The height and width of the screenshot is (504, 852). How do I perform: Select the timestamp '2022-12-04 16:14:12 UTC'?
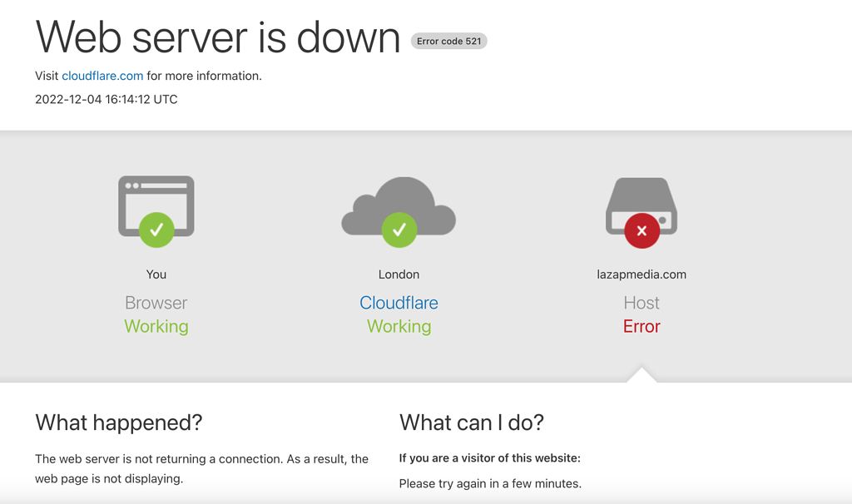point(105,99)
